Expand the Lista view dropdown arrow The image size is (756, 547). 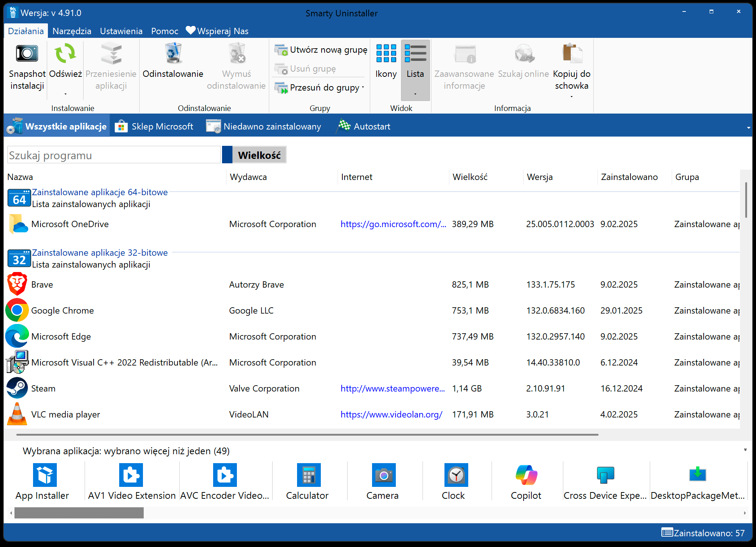(415, 94)
